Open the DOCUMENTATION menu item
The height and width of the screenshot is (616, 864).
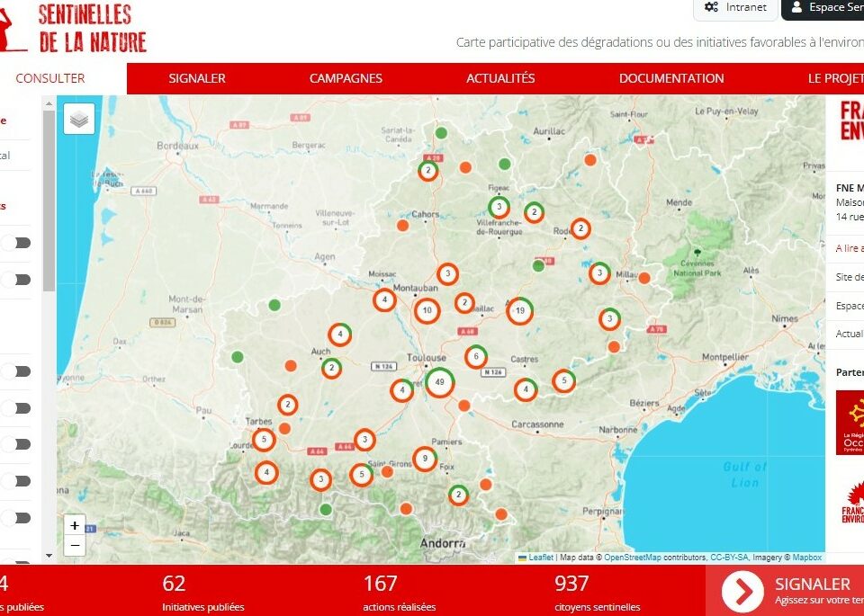[x=671, y=78]
